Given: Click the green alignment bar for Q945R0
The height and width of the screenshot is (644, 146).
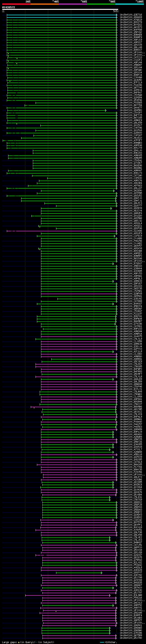Looking at the screenshot, I should tap(56, 110).
